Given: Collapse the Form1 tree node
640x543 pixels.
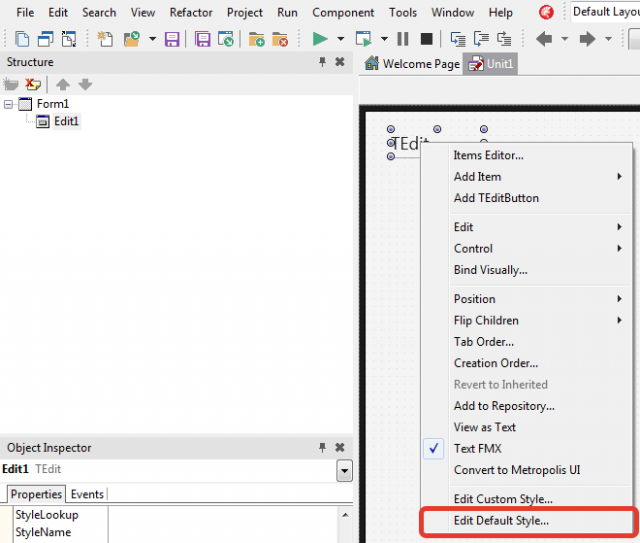Looking at the screenshot, I should click(x=8, y=105).
